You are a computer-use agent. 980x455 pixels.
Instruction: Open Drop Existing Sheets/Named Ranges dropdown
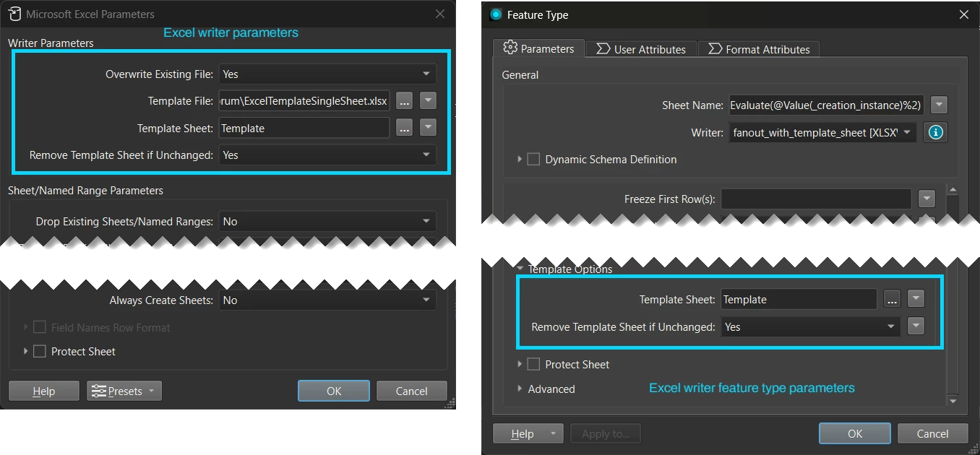[x=327, y=221]
